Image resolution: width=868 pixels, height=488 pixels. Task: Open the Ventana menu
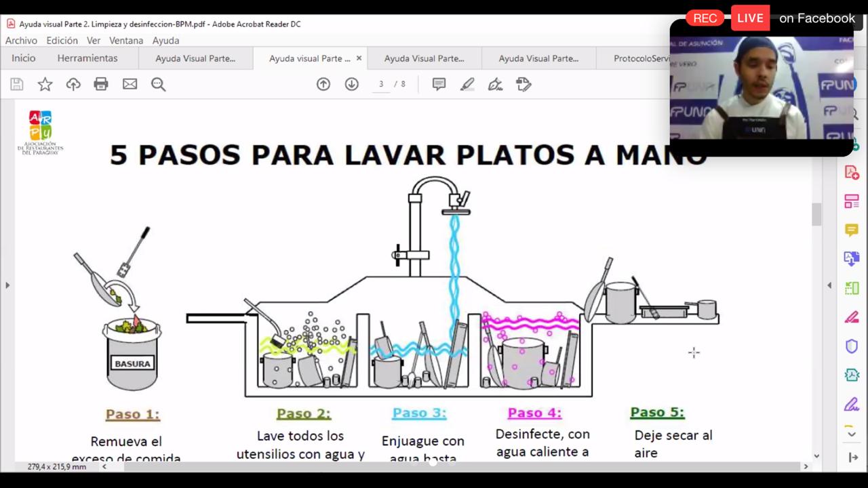point(126,41)
